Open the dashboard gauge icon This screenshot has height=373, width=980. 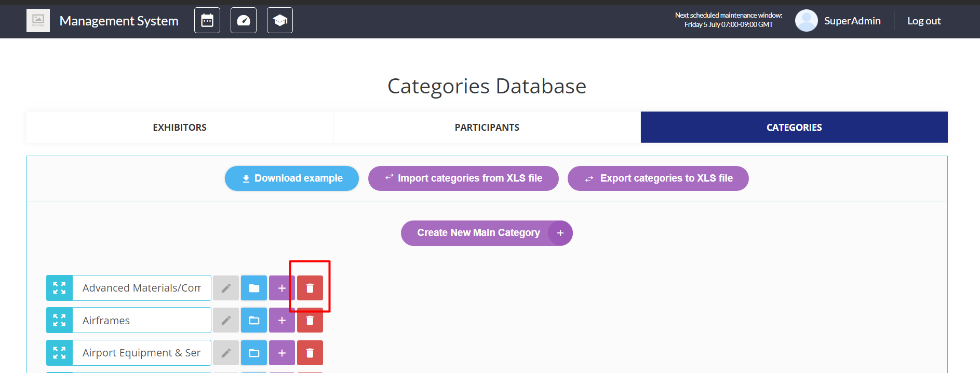(x=244, y=21)
